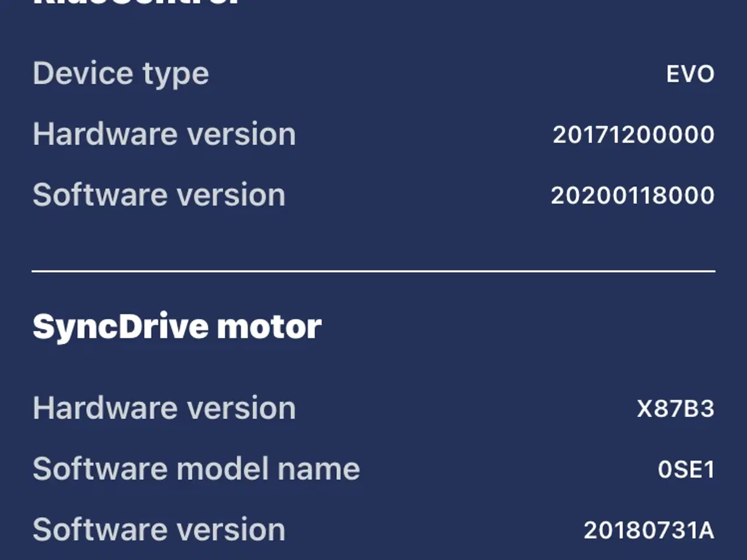This screenshot has width=747, height=560.
Task: Select the X87B3 hardware version value
Action: coord(675,409)
